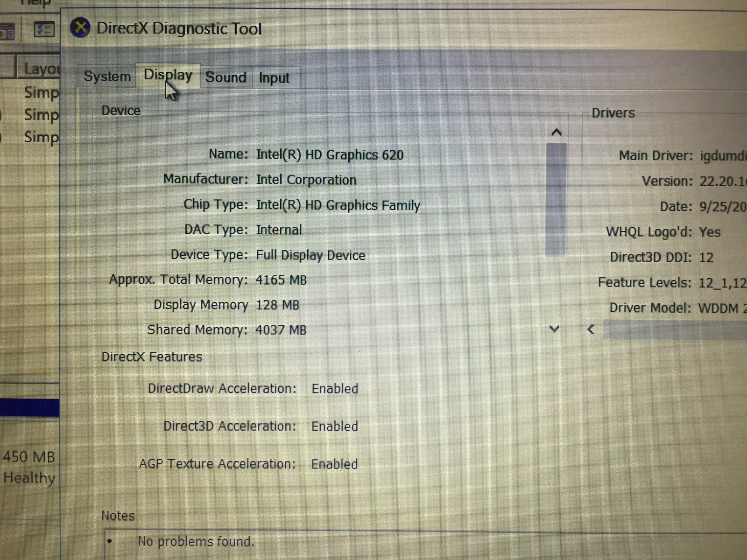Click the Direct3D Acceleration Enabled status
This screenshot has width=747, height=560.
(x=334, y=427)
